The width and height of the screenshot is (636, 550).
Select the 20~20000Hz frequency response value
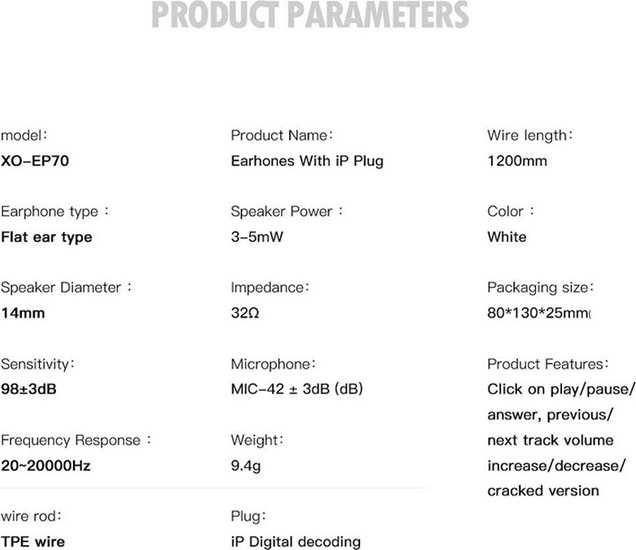[45, 465]
